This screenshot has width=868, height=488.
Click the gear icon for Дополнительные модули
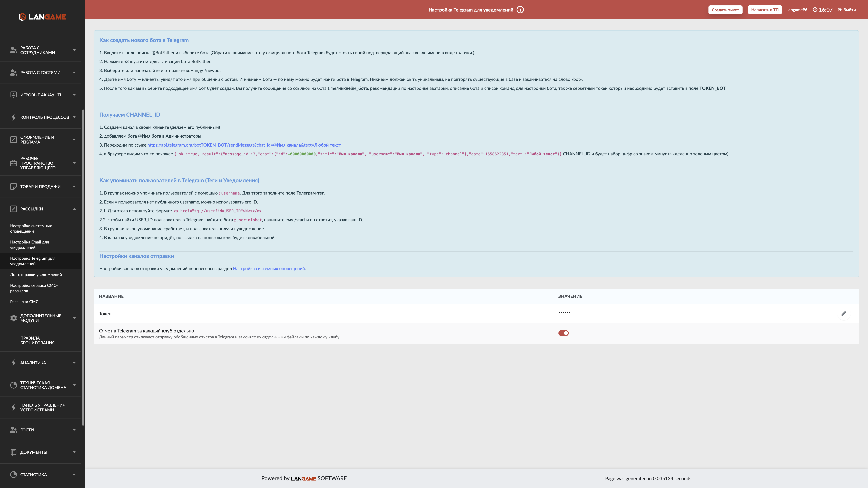pyautogui.click(x=14, y=318)
